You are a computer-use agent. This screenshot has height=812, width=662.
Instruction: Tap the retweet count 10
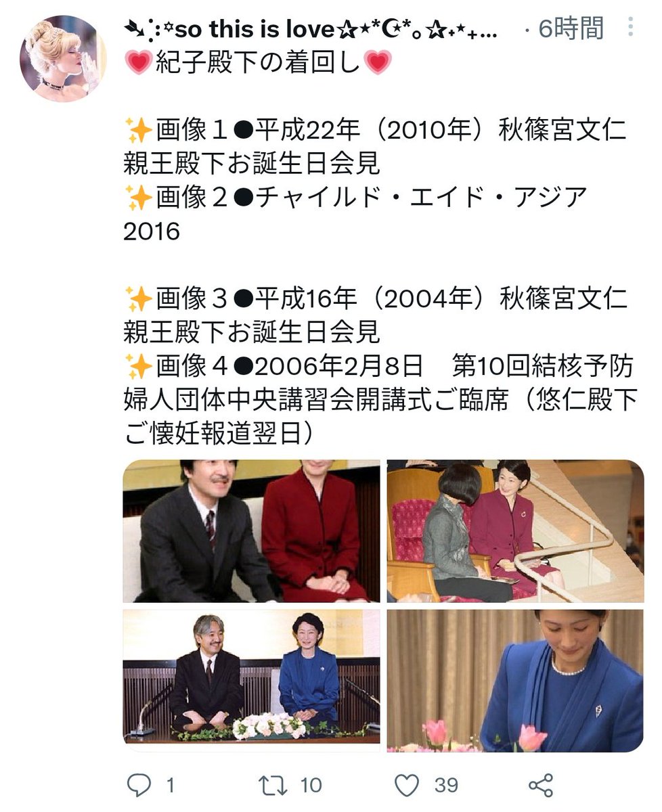(311, 786)
